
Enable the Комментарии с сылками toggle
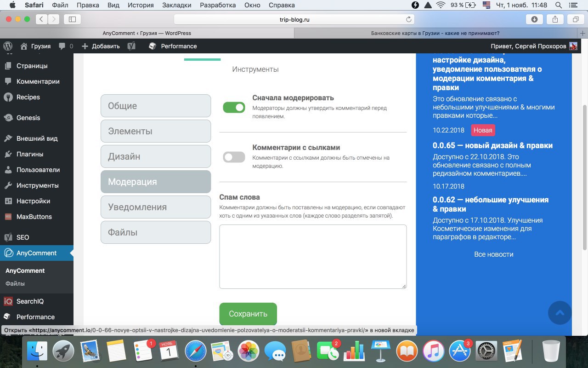tap(234, 157)
